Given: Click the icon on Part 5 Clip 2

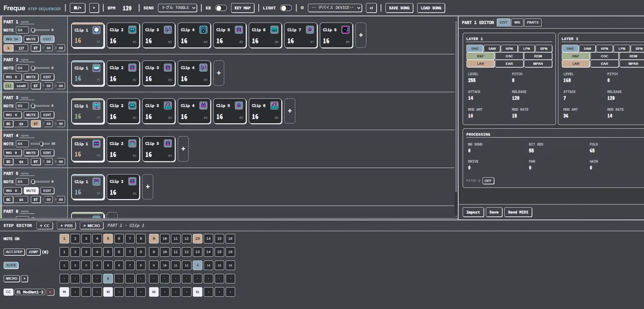Looking at the screenshot, I should click(x=132, y=181).
